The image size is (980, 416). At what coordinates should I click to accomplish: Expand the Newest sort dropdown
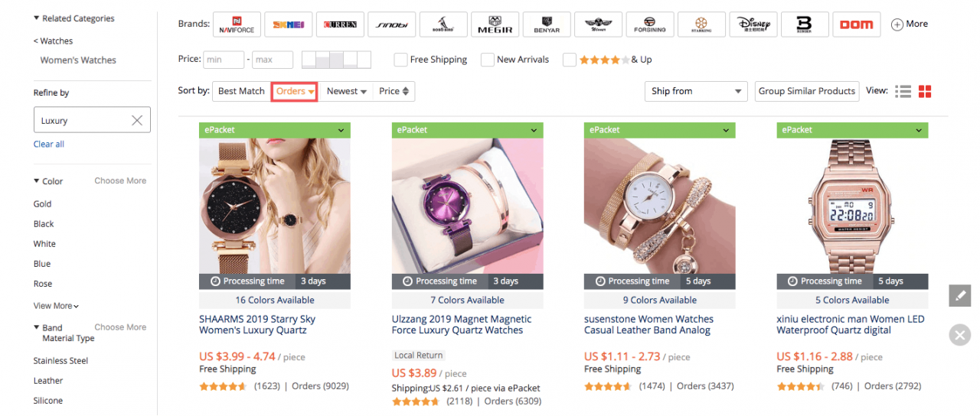click(347, 91)
